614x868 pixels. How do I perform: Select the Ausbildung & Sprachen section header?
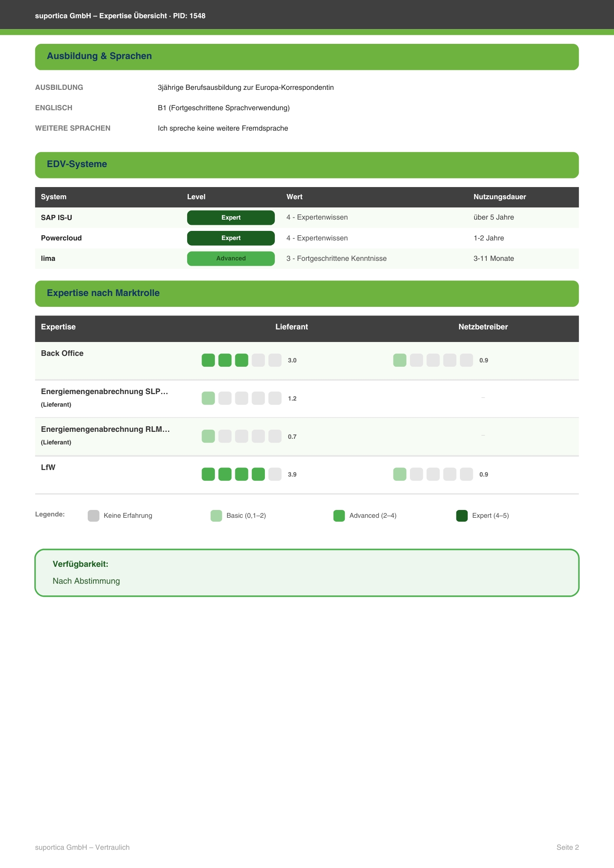307,56
